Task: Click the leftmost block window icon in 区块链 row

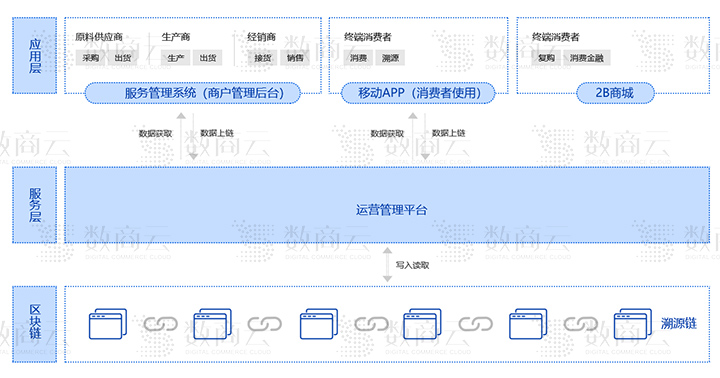Action: (x=108, y=324)
